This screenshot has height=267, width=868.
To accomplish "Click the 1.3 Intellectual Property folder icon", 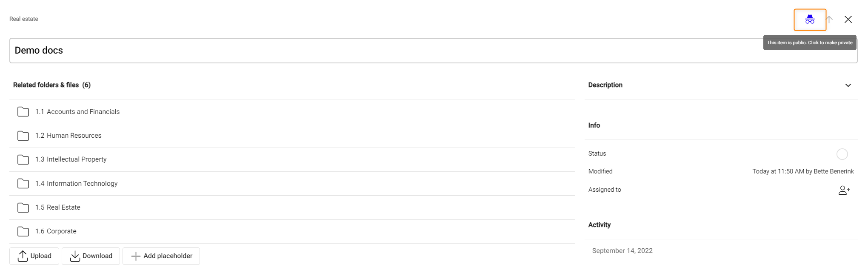I will (23, 159).
